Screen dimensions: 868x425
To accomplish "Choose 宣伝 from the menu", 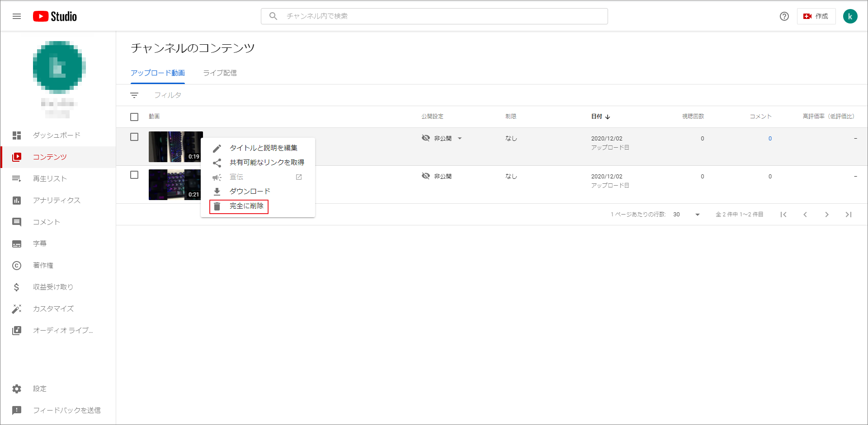I will [258, 177].
